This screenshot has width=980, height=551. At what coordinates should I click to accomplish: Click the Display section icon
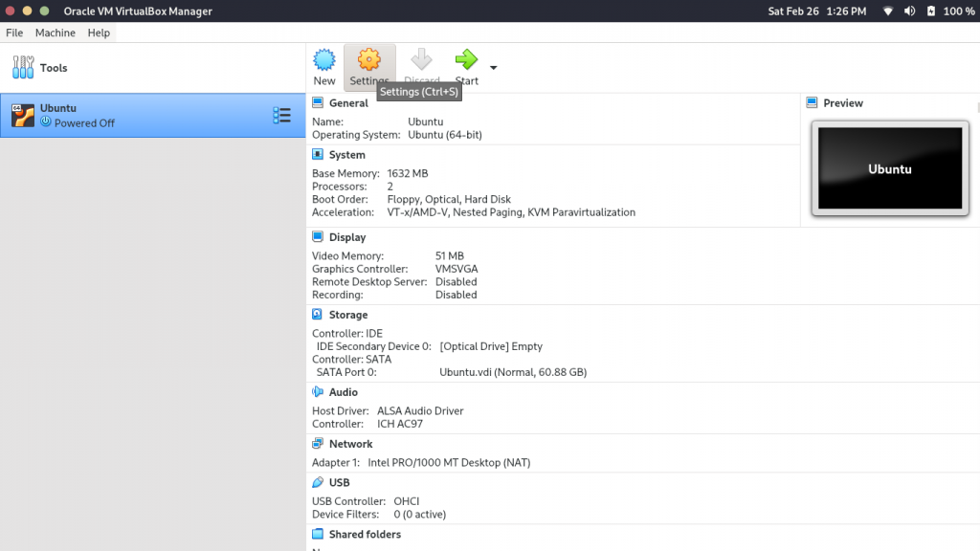click(x=317, y=236)
